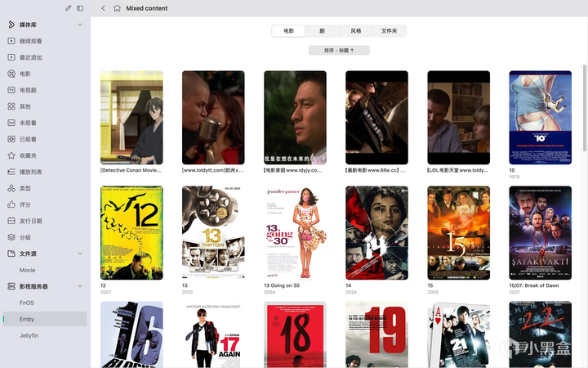Collapse the 媒体库 section chevron
Screen dimensions: 588x368
point(80,25)
